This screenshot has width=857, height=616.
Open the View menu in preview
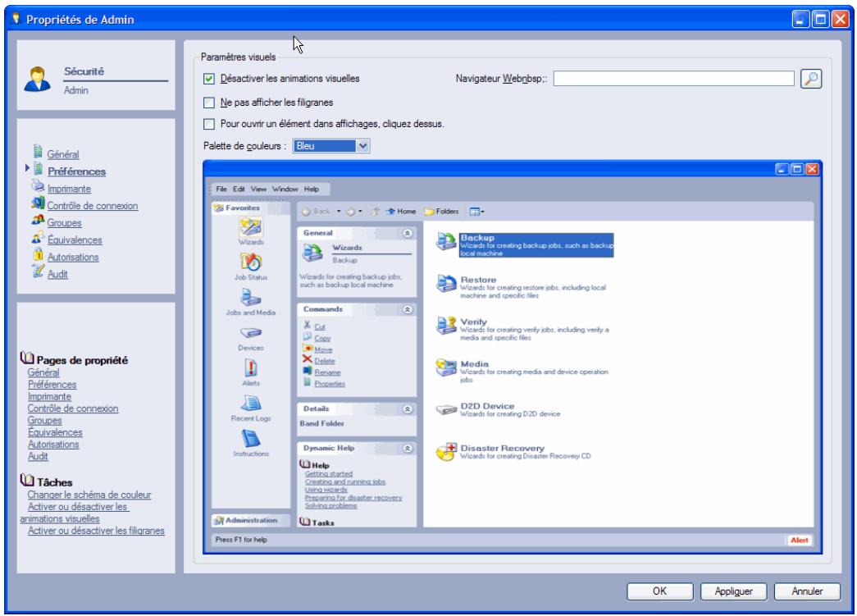coord(258,189)
